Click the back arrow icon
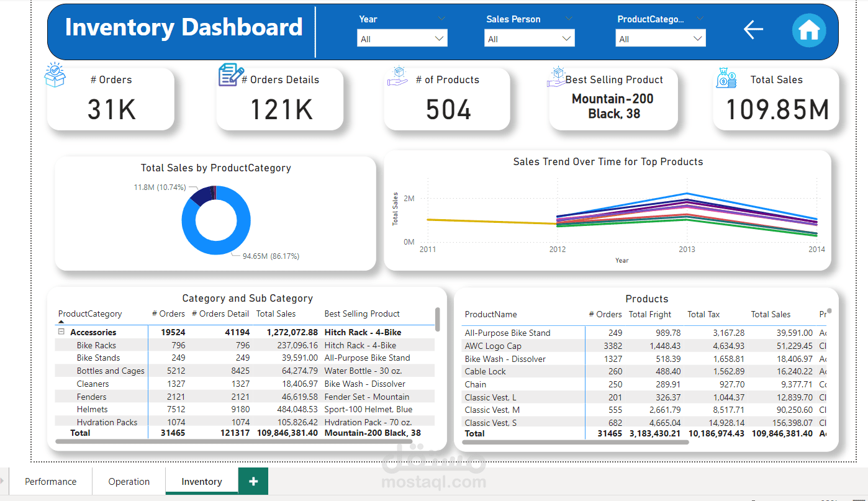868x501 pixels. click(x=753, y=29)
